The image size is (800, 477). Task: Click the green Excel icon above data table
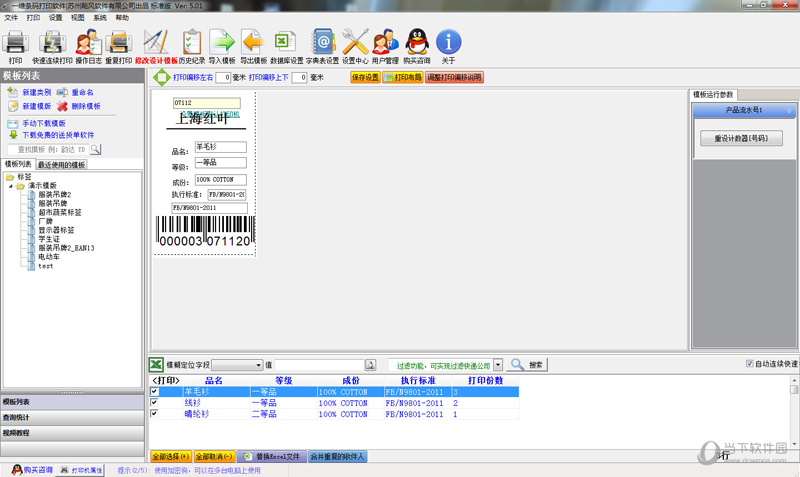coord(156,364)
